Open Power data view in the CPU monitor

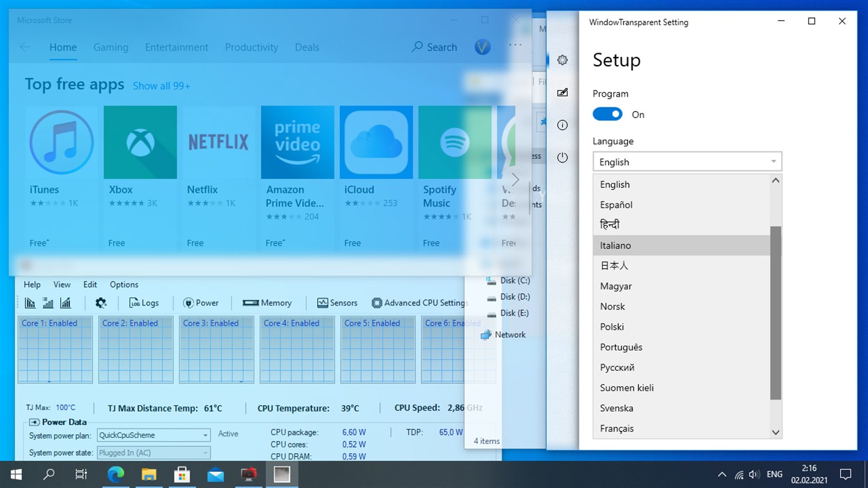coord(202,303)
